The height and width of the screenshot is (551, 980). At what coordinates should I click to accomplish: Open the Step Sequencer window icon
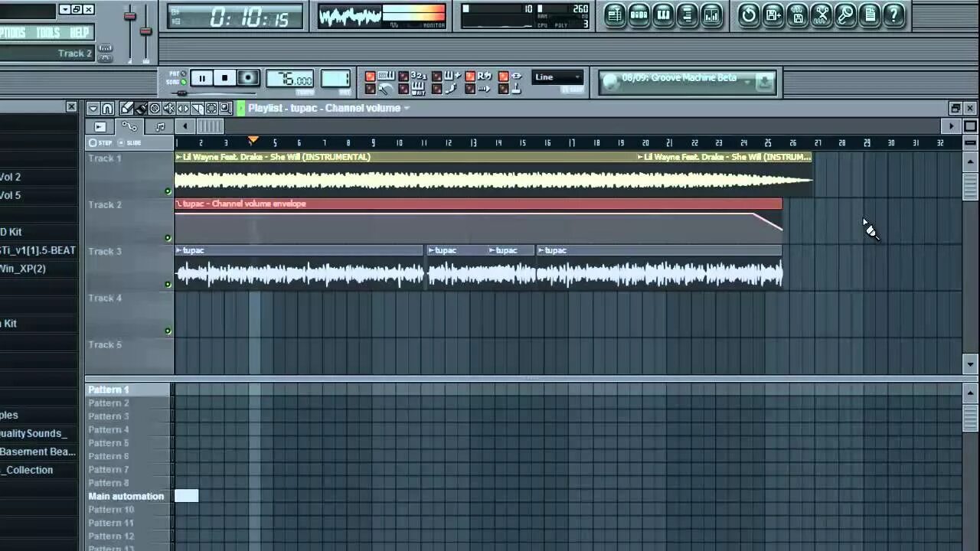click(639, 15)
